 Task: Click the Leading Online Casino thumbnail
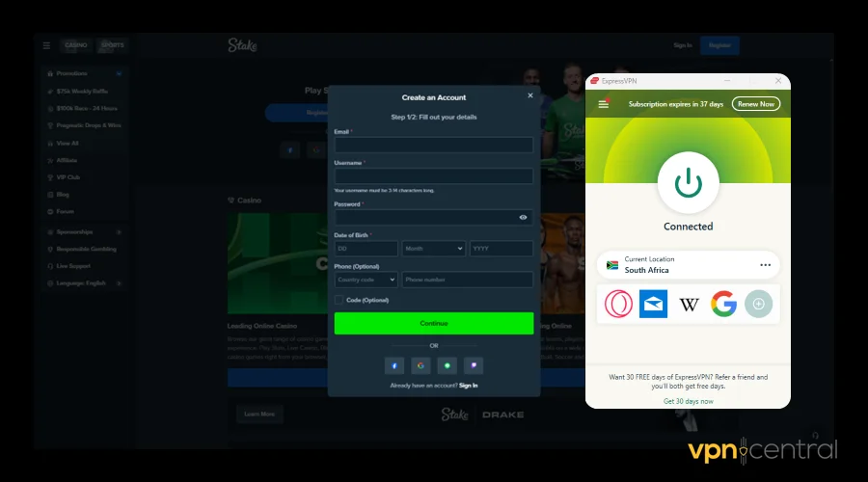coord(278,263)
